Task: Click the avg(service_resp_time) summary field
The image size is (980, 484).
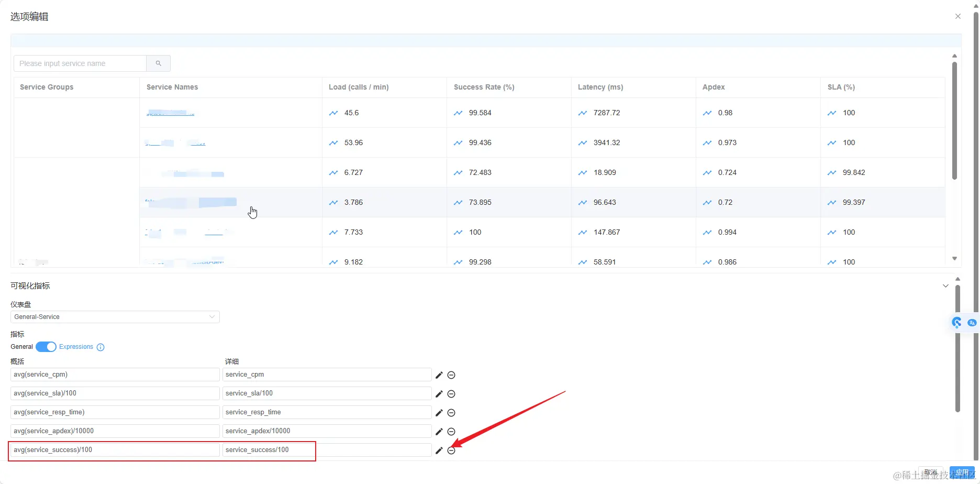Action: pyautogui.click(x=115, y=412)
